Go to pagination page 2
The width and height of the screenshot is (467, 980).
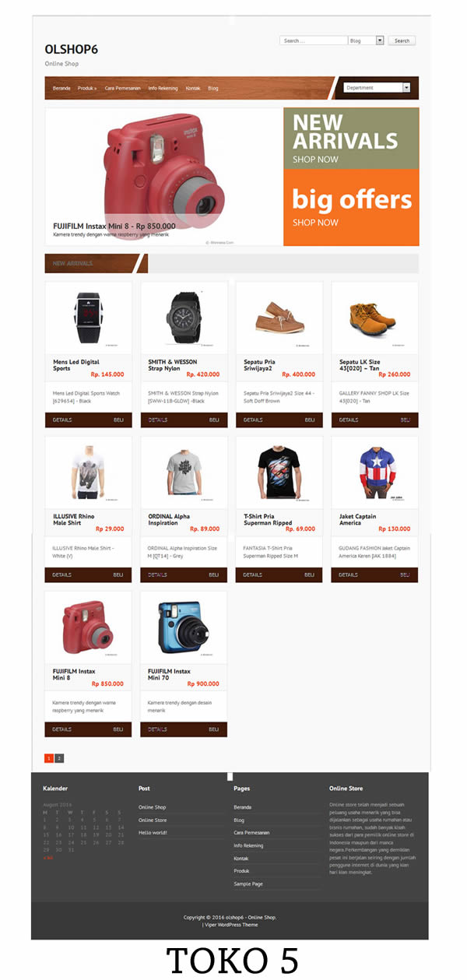59,758
